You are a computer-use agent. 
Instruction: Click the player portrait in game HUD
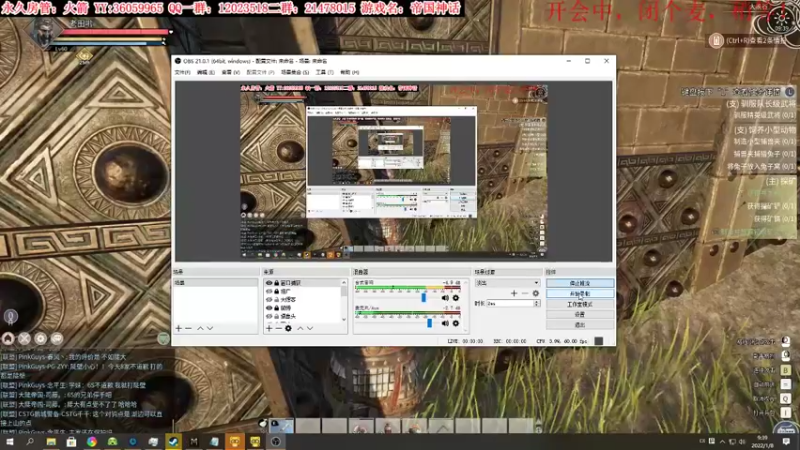pyautogui.click(x=43, y=32)
